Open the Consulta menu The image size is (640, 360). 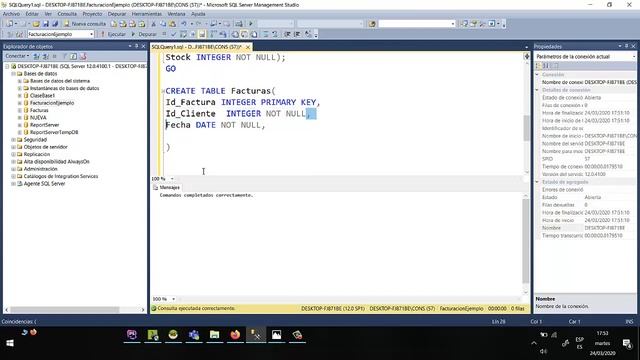pos(67,14)
